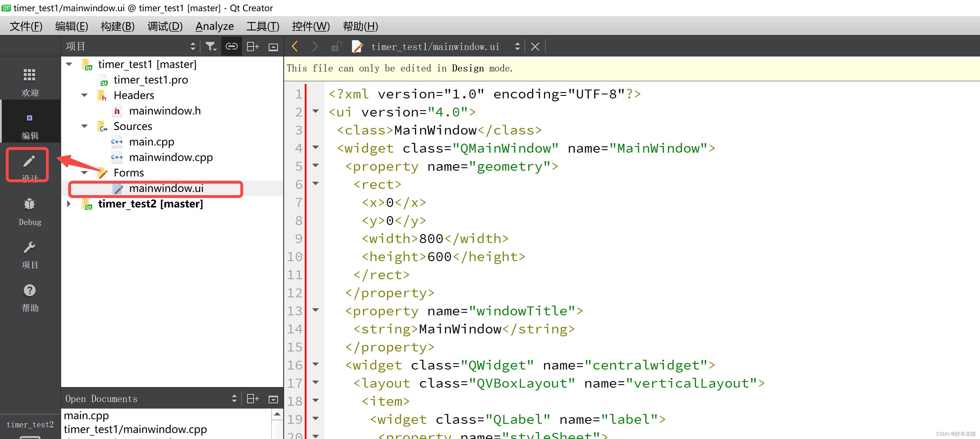The height and width of the screenshot is (439, 980).
Task: Split the Open Documents panel
Action: [253, 399]
